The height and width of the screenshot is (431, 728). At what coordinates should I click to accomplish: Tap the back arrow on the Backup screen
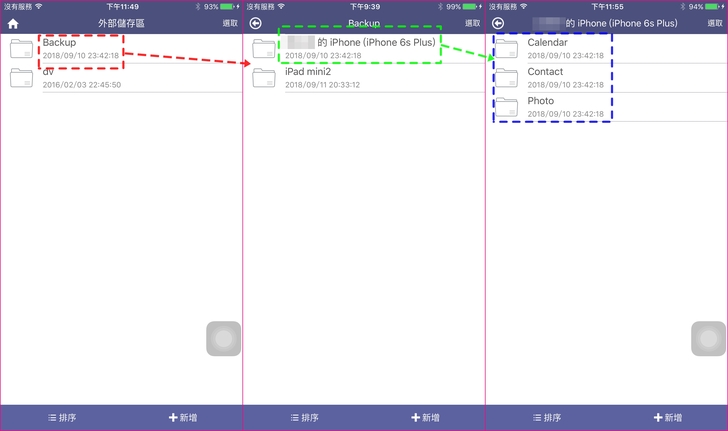click(256, 23)
